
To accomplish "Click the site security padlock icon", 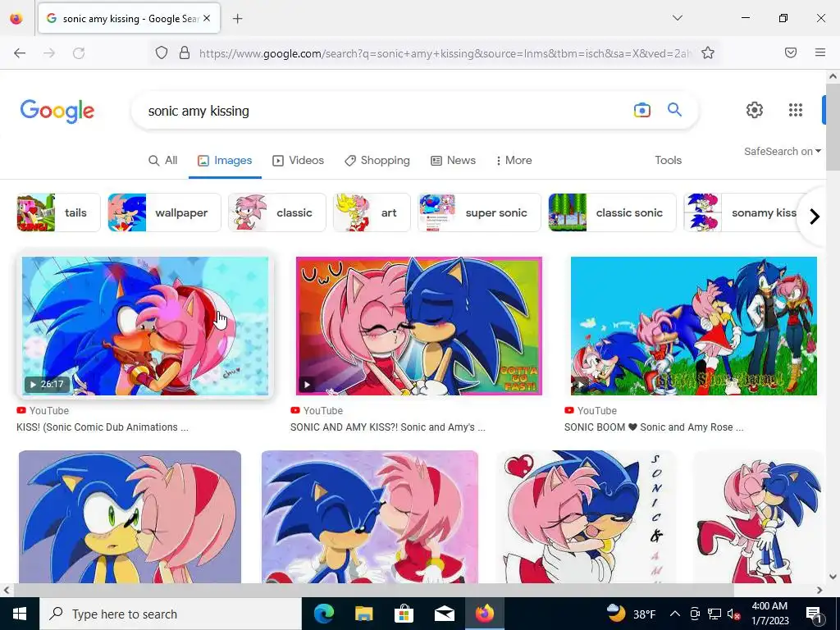I will (x=185, y=52).
